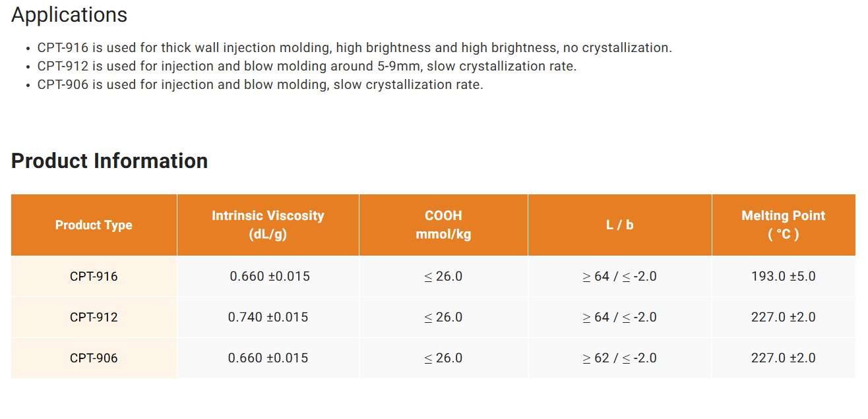
Task: Click the CPT-906 product type cell
Action: tap(94, 358)
